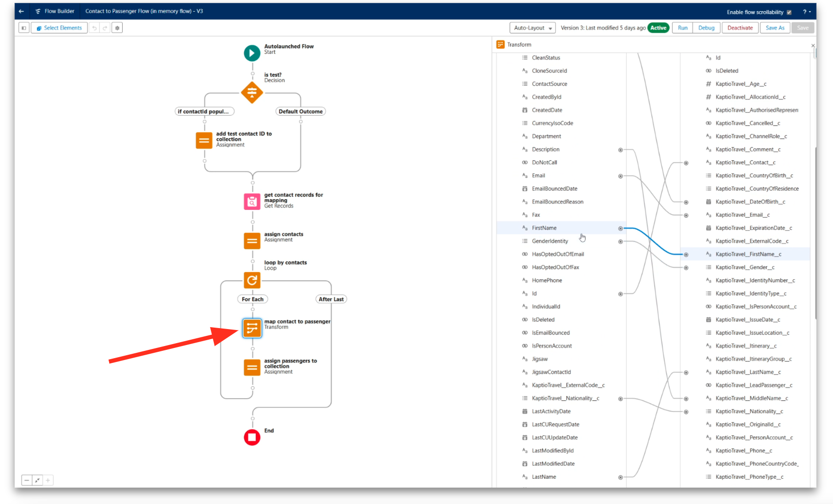Select the 'For Each' loop path label

[x=252, y=299]
